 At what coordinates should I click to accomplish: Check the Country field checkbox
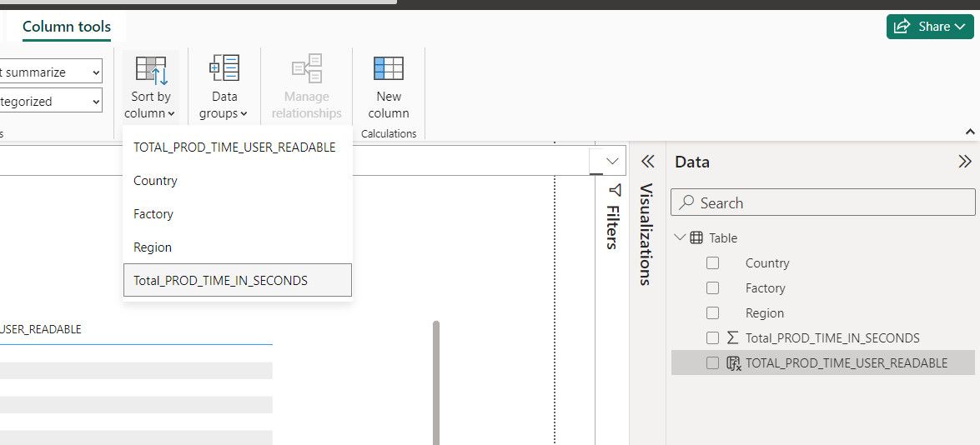[712, 262]
